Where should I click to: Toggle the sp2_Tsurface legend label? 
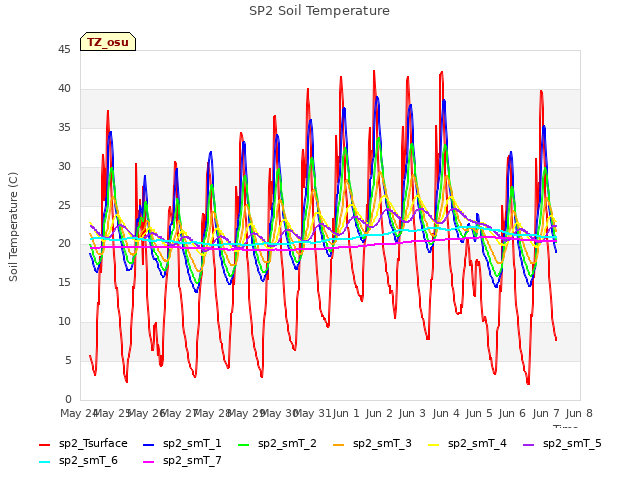pos(93,444)
